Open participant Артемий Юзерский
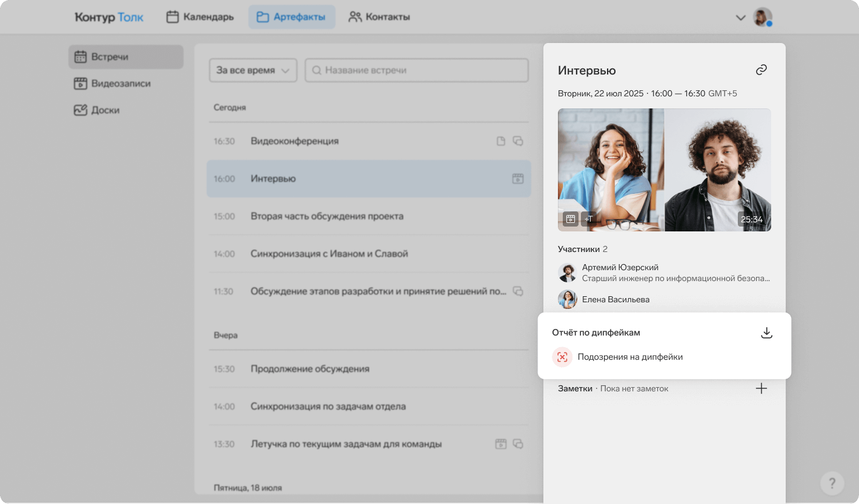 coord(664,273)
